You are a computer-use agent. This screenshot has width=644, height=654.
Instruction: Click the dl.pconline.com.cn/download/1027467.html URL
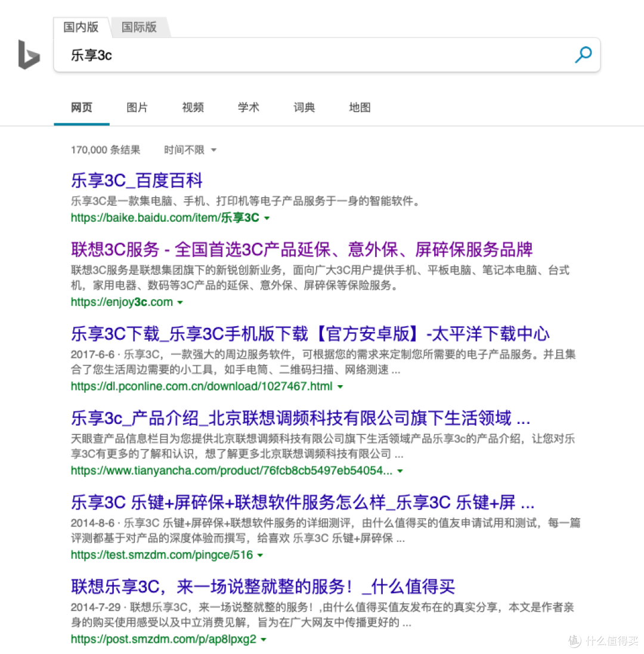click(x=202, y=386)
